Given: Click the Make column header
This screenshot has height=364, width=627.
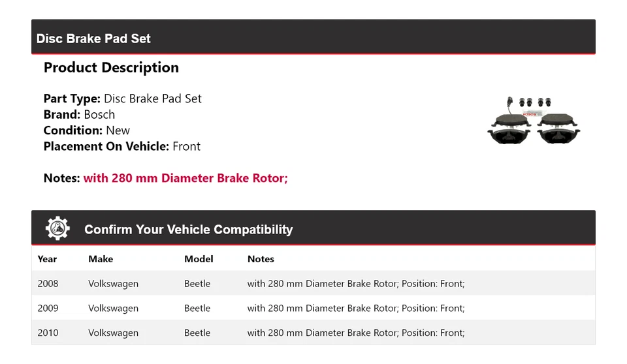Looking at the screenshot, I should coord(101,259).
